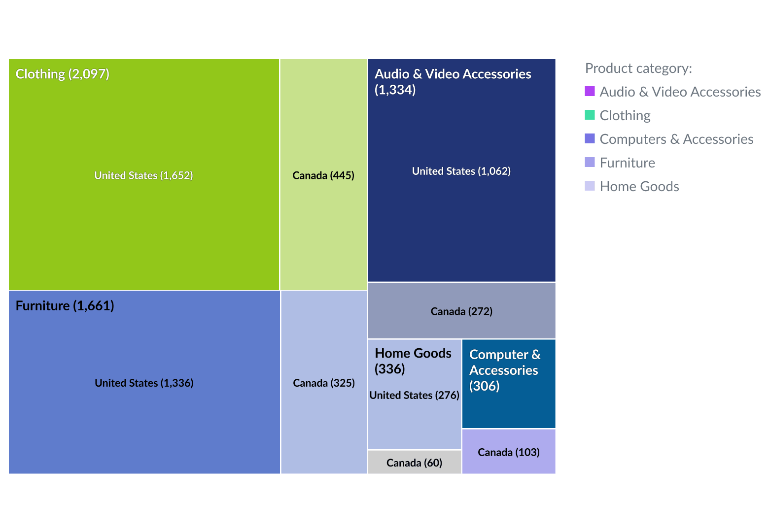Select the Clothing legend label
This screenshot has width=769, height=532.
click(x=625, y=115)
